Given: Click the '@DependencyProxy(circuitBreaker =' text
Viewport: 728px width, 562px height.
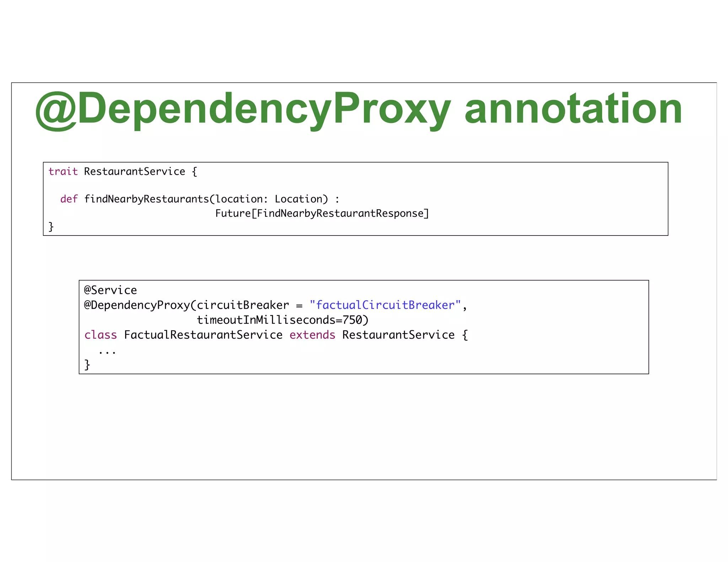Looking at the screenshot, I should coord(193,305).
